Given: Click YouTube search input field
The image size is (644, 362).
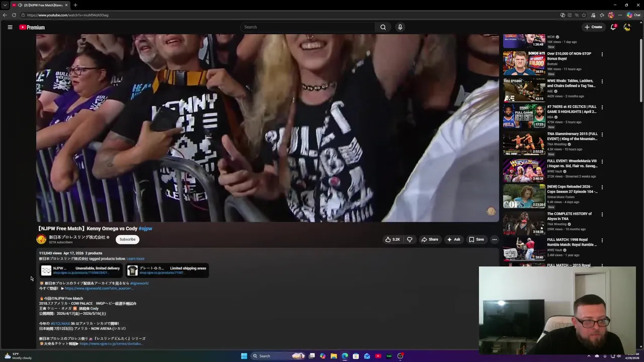Looking at the screenshot, I should [308, 27].
